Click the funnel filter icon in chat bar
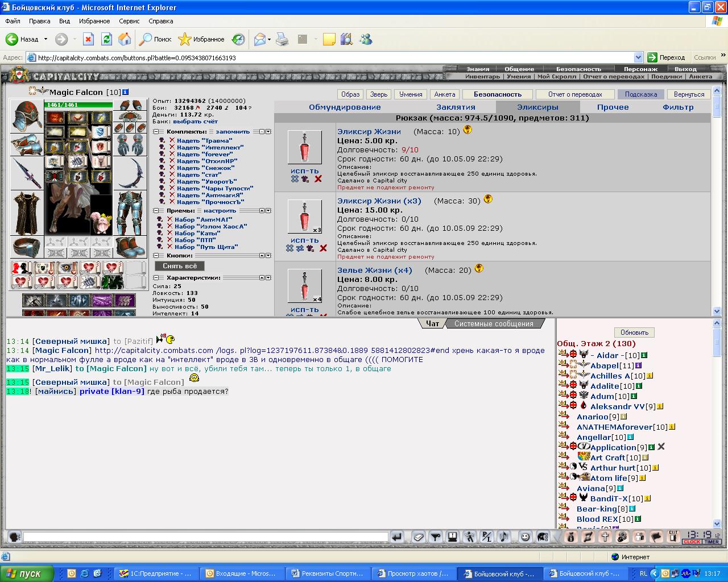 pyautogui.click(x=435, y=537)
